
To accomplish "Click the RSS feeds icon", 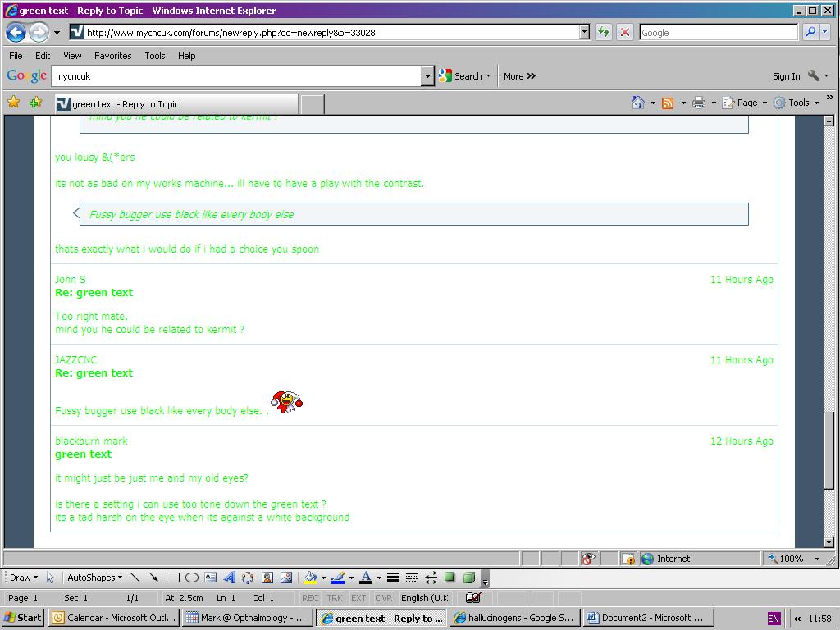I will [668, 103].
